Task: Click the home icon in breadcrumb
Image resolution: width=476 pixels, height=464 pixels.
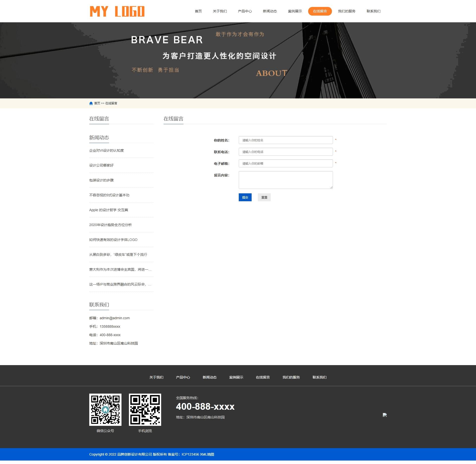Action: (x=91, y=103)
